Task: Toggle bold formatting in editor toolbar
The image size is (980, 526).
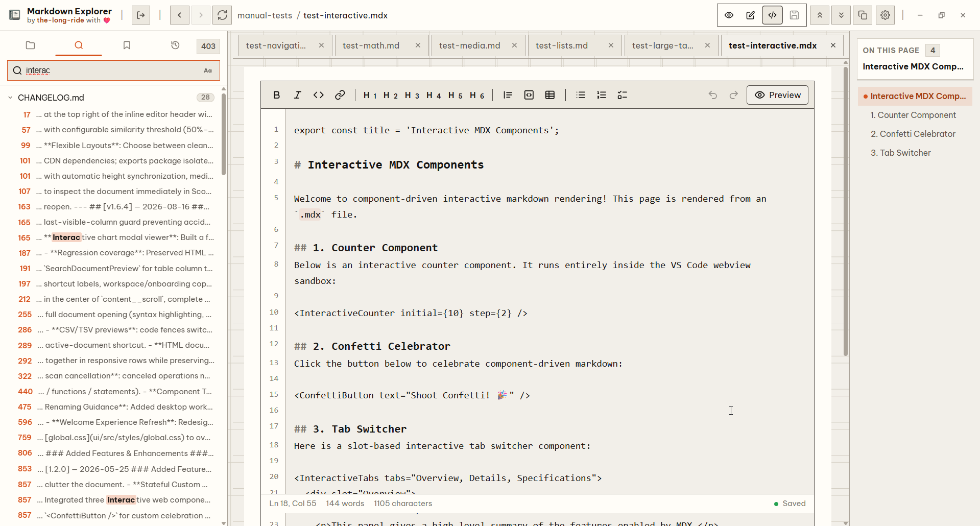Action: point(276,95)
